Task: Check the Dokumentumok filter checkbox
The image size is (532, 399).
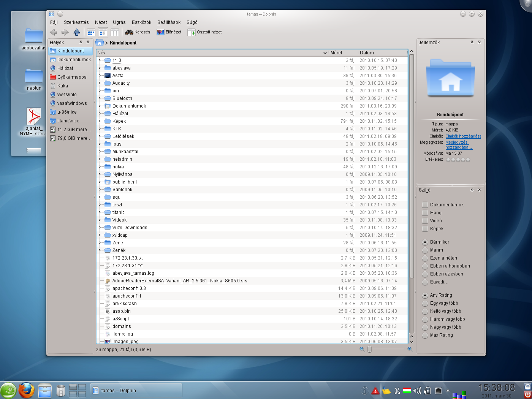Action: pos(425,205)
